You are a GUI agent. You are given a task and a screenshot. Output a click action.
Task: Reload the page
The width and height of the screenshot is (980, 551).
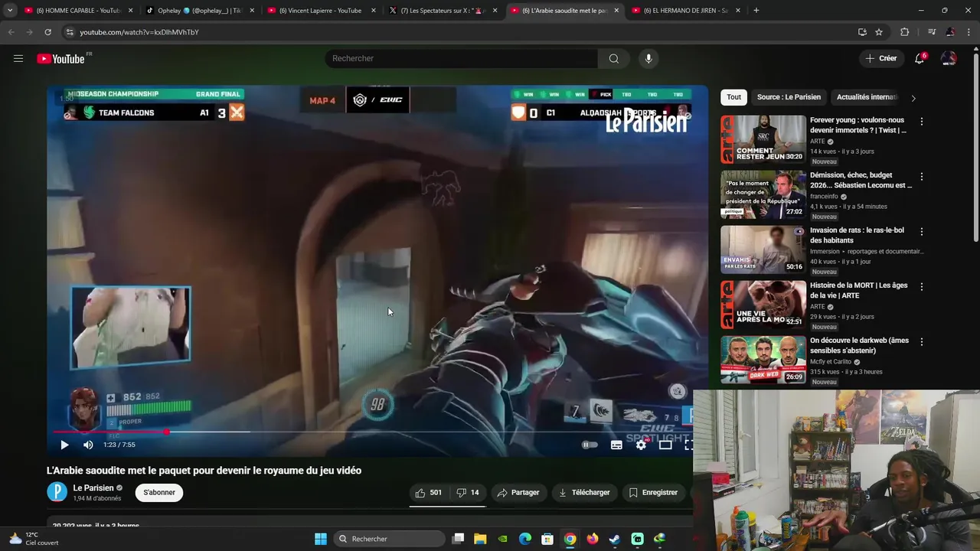(x=47, y=32)
